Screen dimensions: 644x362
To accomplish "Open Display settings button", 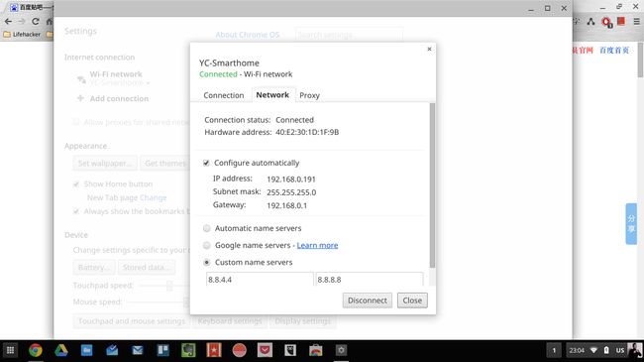I will click(x=302, y=321).
